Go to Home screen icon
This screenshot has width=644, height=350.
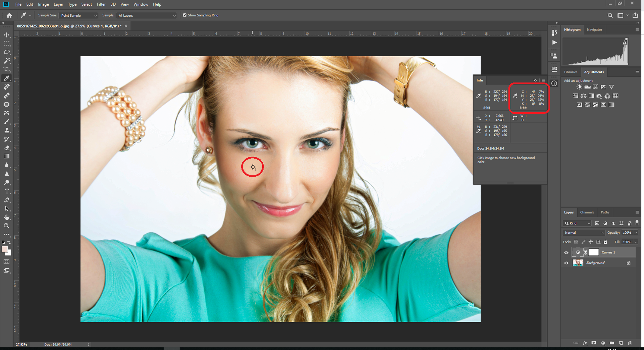coord(9,15)
